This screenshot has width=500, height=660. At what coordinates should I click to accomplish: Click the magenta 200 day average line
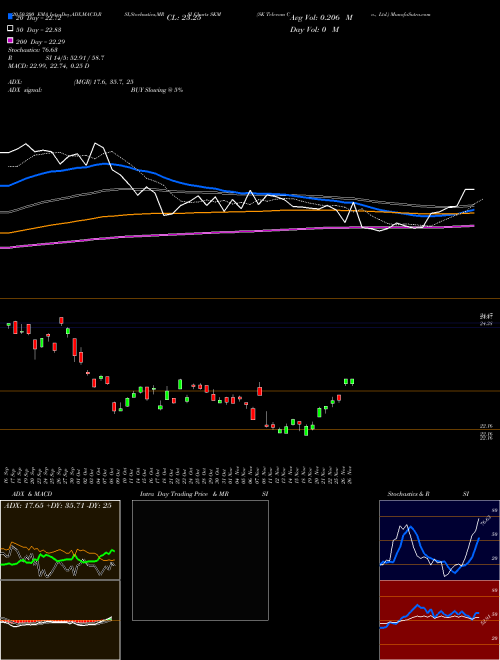click(236, 232)
